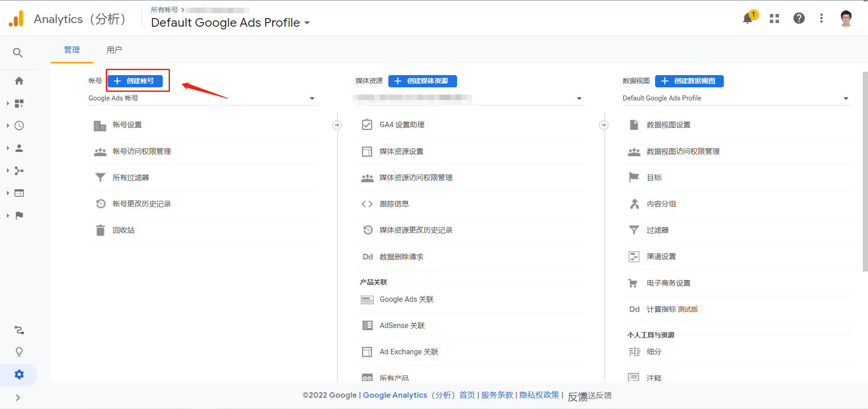Viewport: 868px width, 409px height.
Task: Open the Acquisition sidebar icon
Action: 19,171
